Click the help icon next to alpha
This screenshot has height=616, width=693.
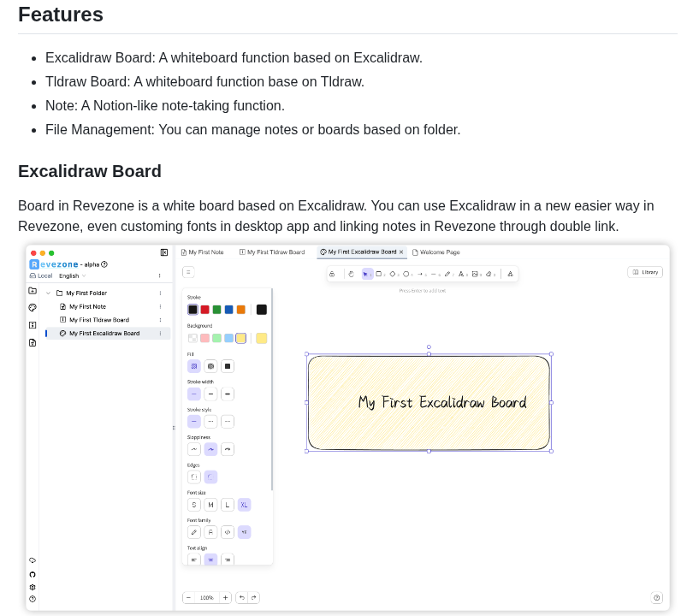click(104, 264)
